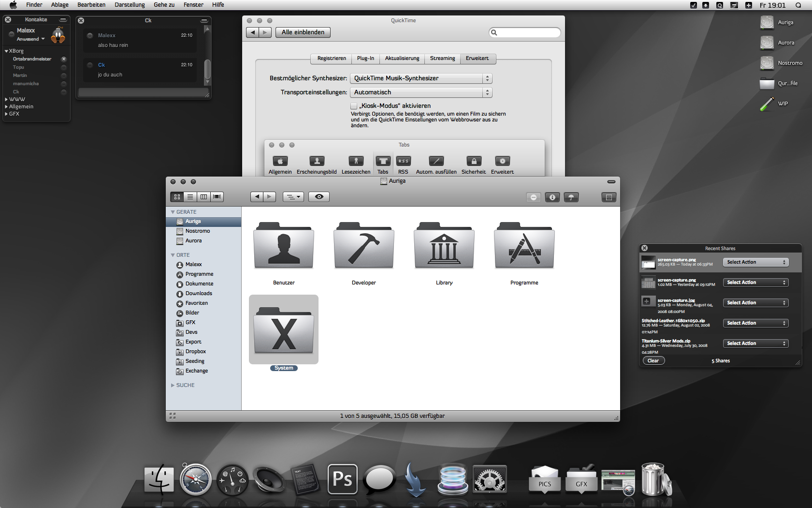Open the PICS stack in the Dock
This screenshot has width=812, height=508.
tap(545, 479)
